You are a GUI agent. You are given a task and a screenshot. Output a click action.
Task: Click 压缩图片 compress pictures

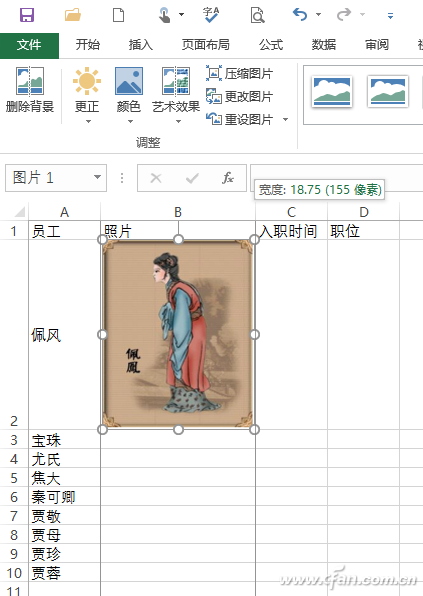click(x=239, y=73)
